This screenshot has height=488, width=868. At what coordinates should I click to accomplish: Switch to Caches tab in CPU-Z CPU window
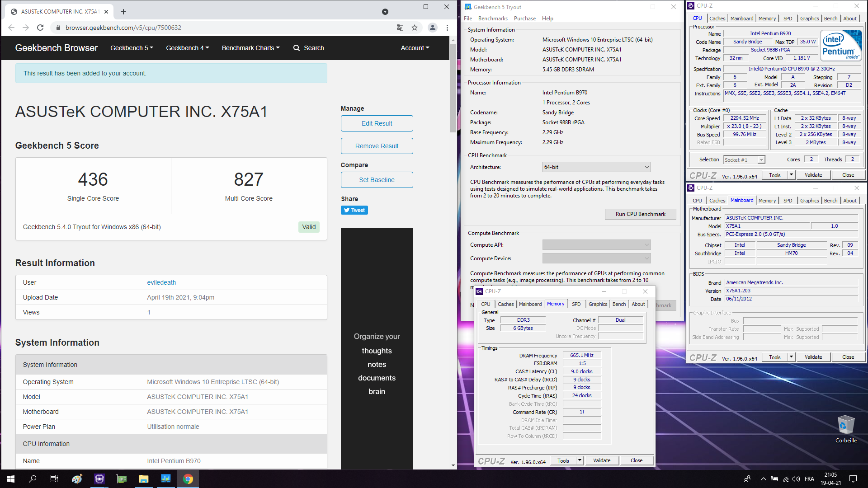coord(717,19)
